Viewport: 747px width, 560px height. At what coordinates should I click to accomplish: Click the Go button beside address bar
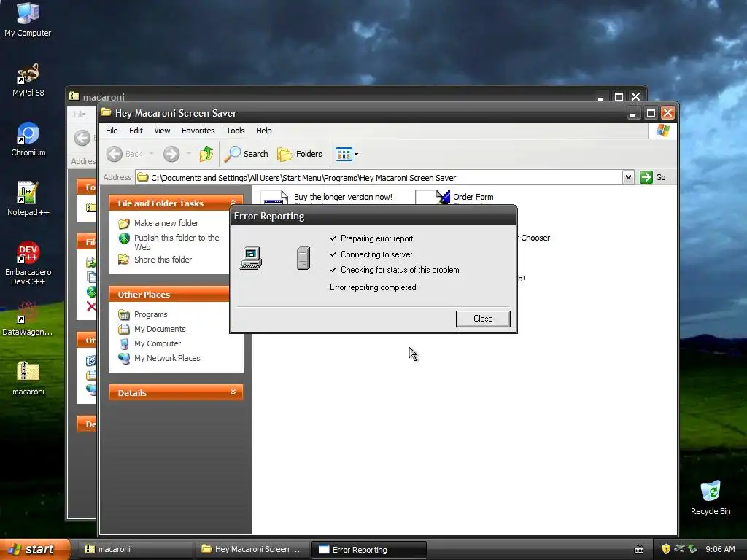[653, 177]
